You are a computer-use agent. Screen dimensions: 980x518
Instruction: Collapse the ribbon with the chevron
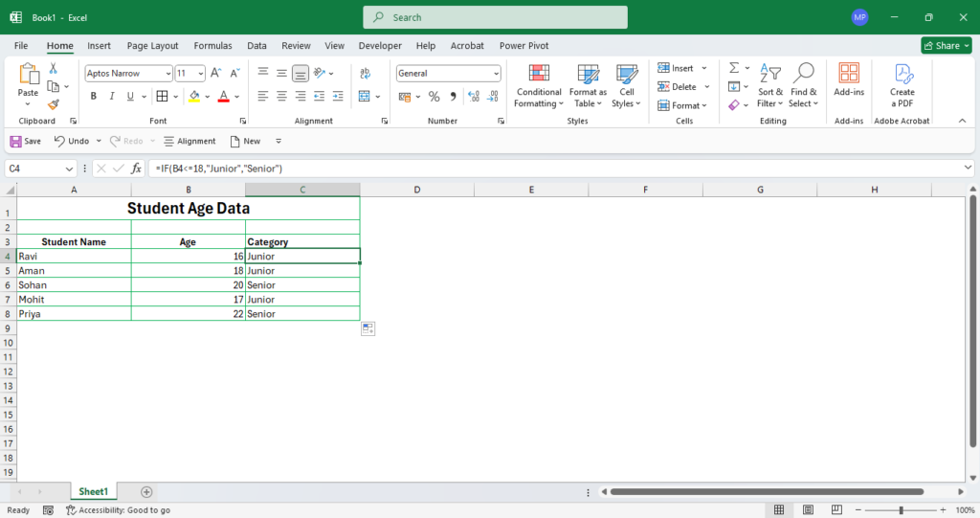pyautogui.click(x=963, y=121)
